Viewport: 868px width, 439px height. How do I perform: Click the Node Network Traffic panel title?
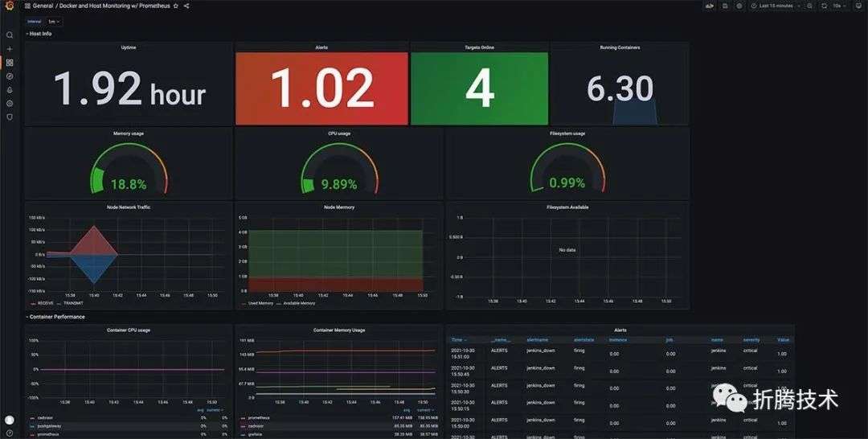(x=129, y=207)
